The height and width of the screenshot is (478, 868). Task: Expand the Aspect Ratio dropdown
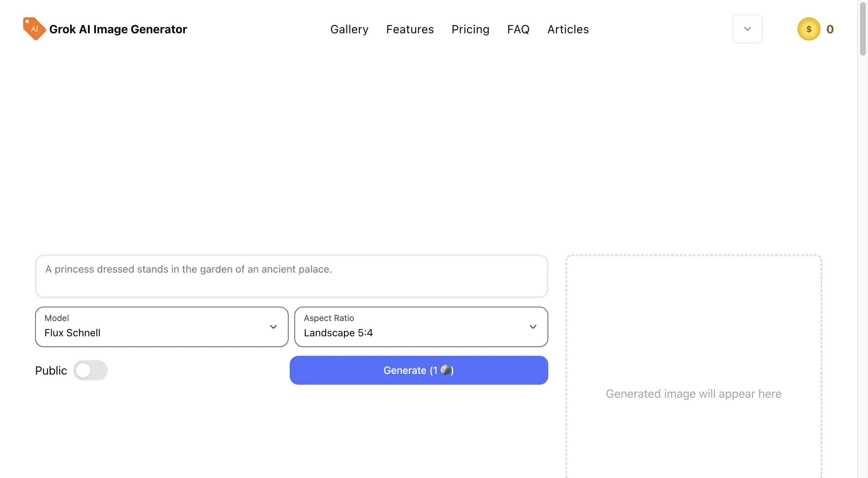pyautogui.click(x=421, y=327)
